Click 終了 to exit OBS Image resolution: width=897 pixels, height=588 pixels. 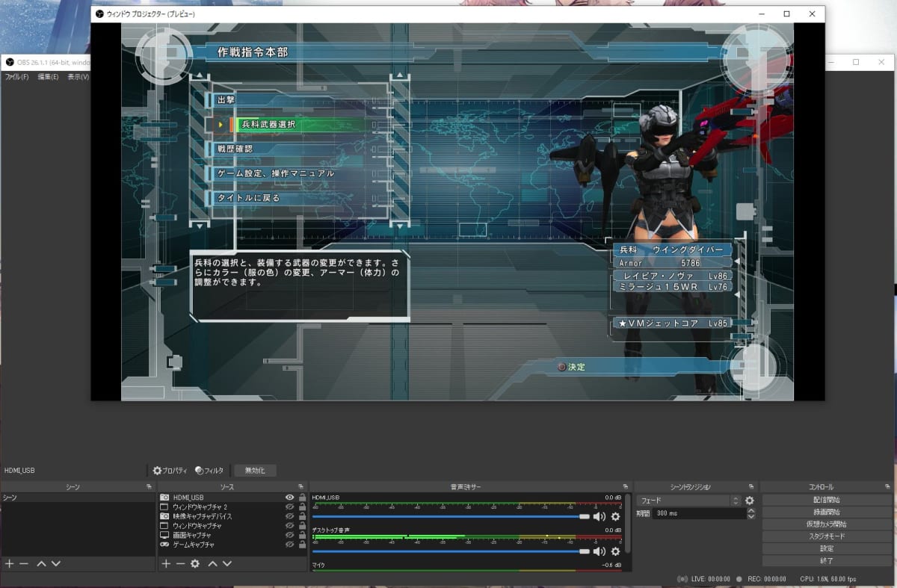click(827, 560)
